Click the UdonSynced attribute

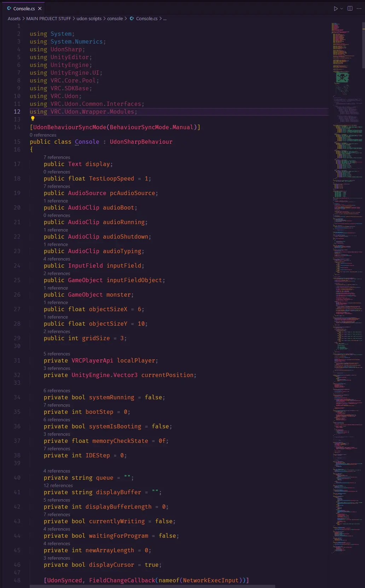(x=64, y=580)
